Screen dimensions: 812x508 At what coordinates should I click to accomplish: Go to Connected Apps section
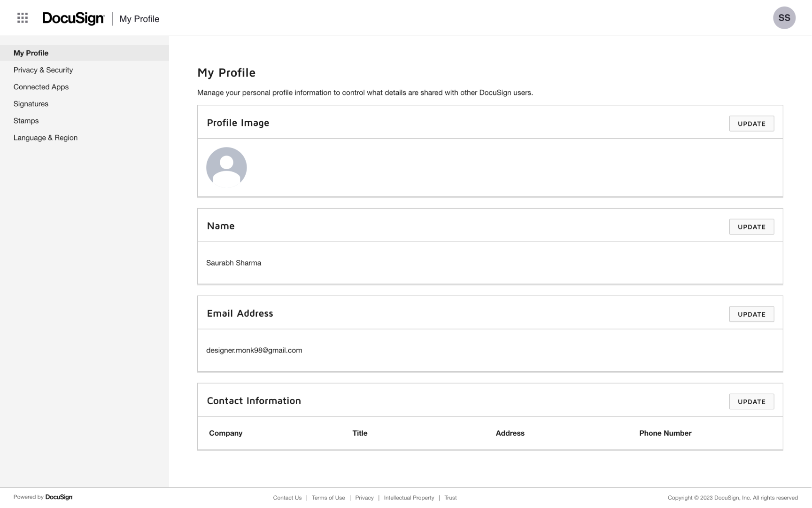tap(41, 87)
